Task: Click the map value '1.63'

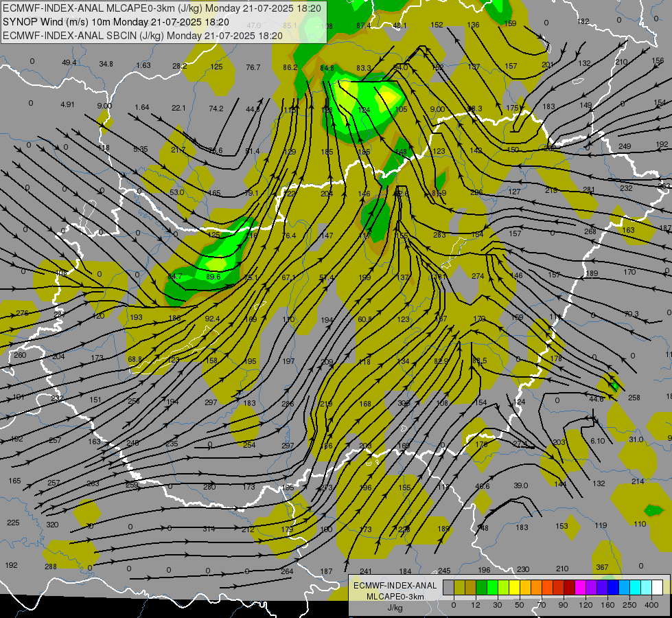Action: [x=143, y=65]
